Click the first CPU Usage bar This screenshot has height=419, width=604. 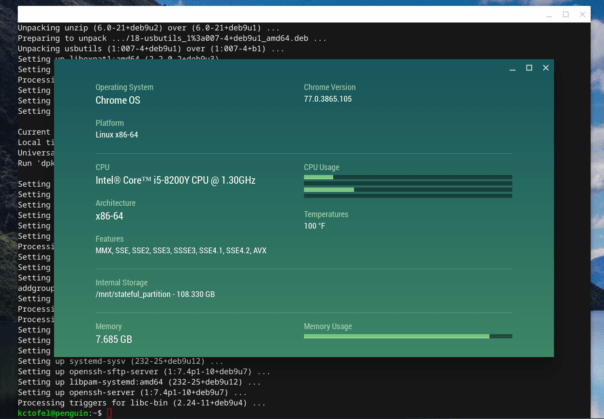408,177
